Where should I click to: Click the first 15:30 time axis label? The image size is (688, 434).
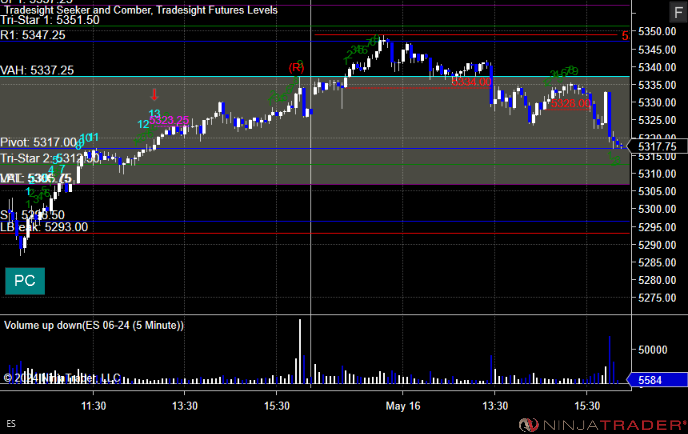277,406
